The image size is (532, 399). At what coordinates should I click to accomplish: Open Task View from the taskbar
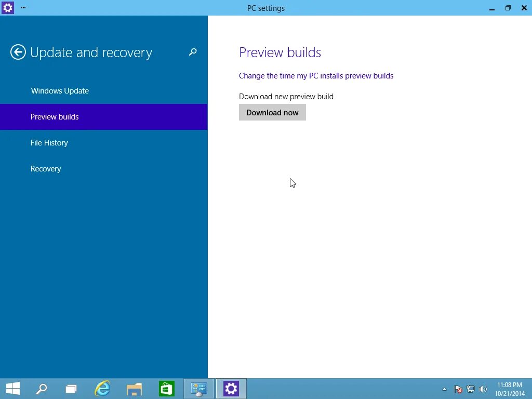(71, 389)
